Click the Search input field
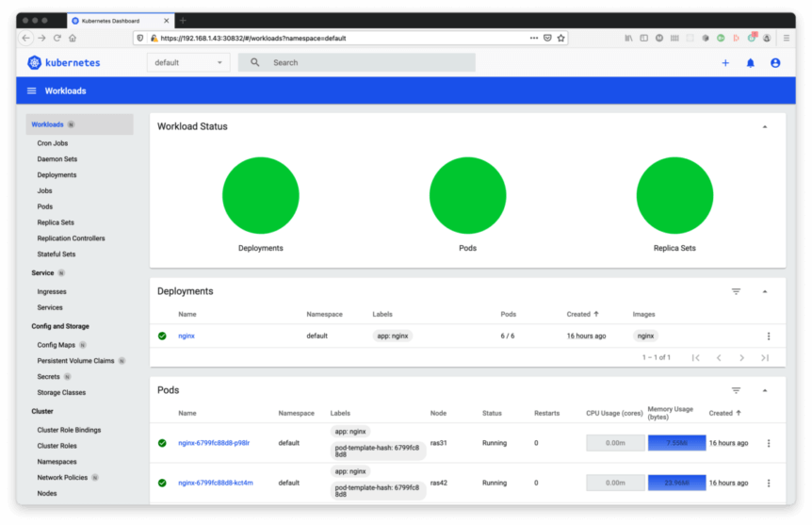This screenshot has height=525, width=812. [x=357, y=63]
